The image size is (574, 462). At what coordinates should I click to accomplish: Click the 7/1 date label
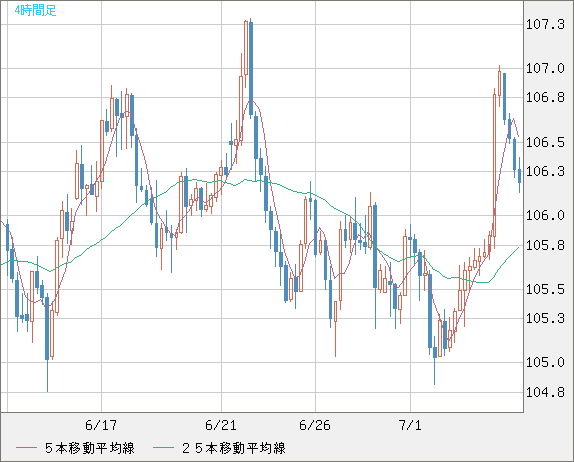[x=410, y=425]
